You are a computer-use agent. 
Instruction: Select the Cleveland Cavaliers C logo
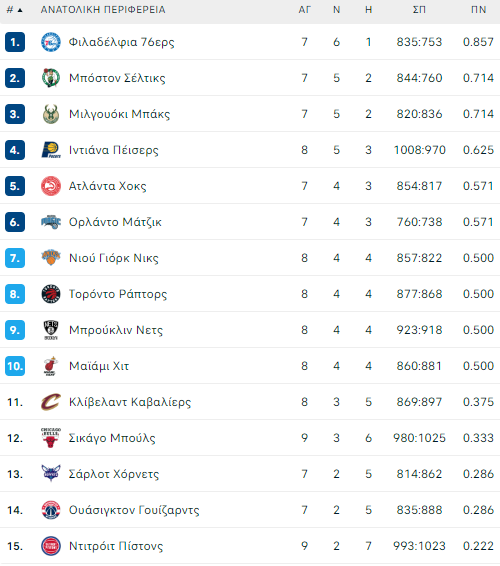pos(51,402)
